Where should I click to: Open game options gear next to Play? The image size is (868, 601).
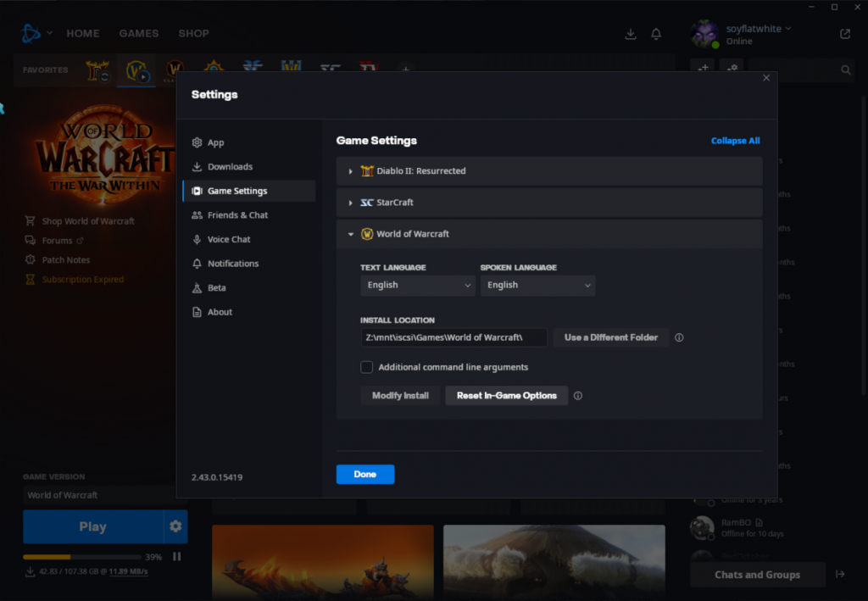coord(175,526)
